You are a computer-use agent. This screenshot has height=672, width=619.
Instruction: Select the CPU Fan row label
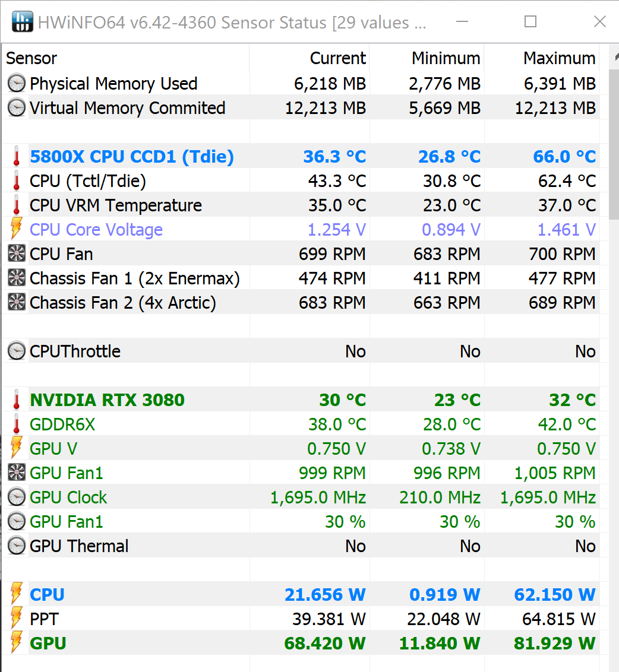click(61, 254)
